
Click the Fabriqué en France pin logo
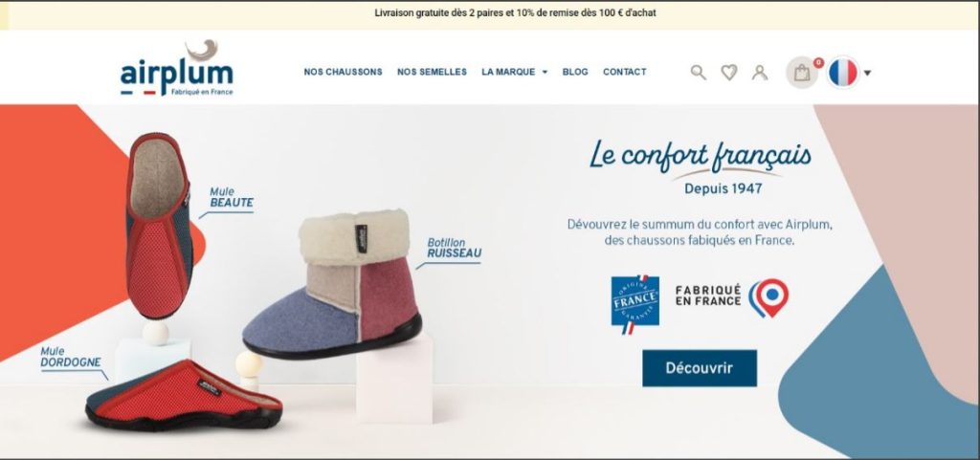pyautogui.click(x=732, y=297)
